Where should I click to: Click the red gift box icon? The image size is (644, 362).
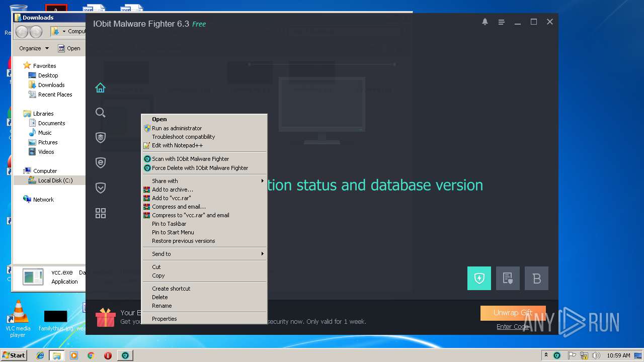[106, 317]
